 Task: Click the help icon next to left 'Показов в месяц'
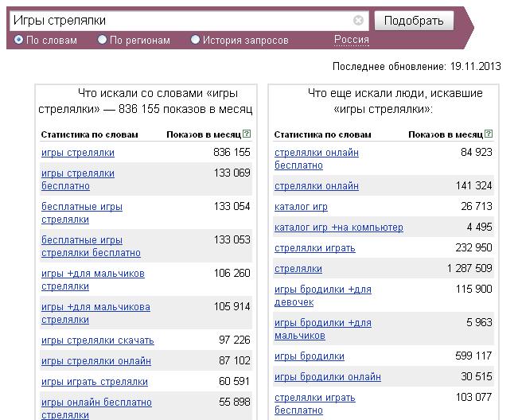247,134
